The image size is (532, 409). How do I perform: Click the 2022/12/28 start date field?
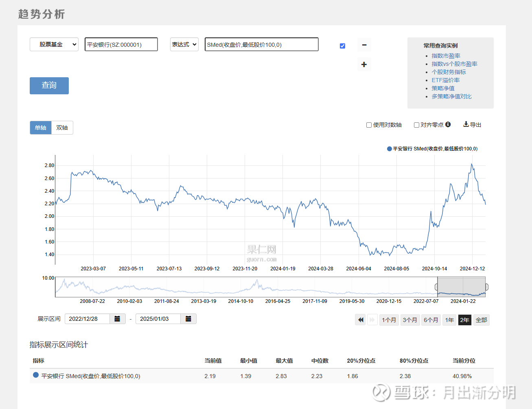pos(87,319)
